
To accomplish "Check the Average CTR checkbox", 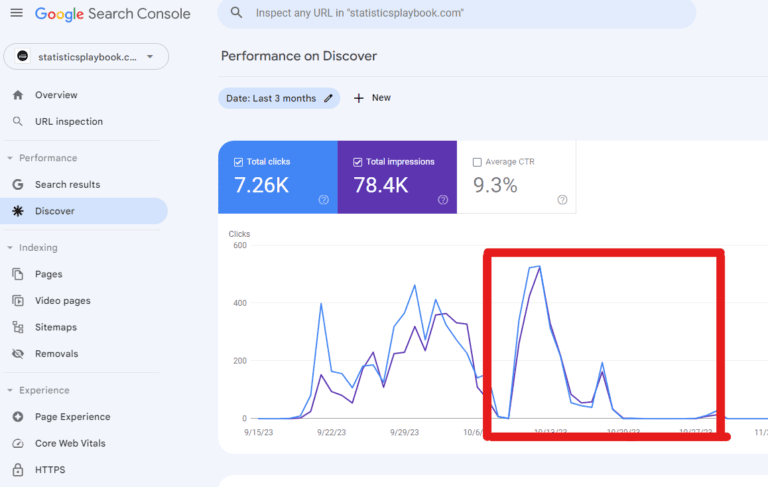I will point(477,162).
